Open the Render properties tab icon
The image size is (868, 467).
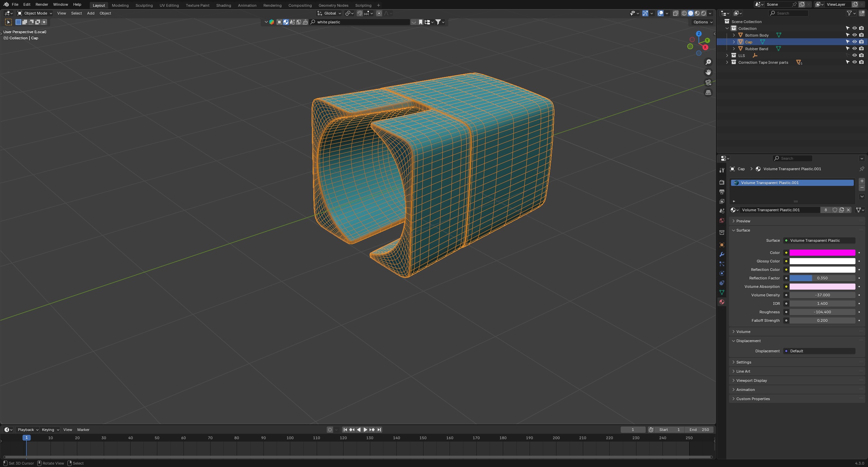pyautogui.click(x=722, y=182)
